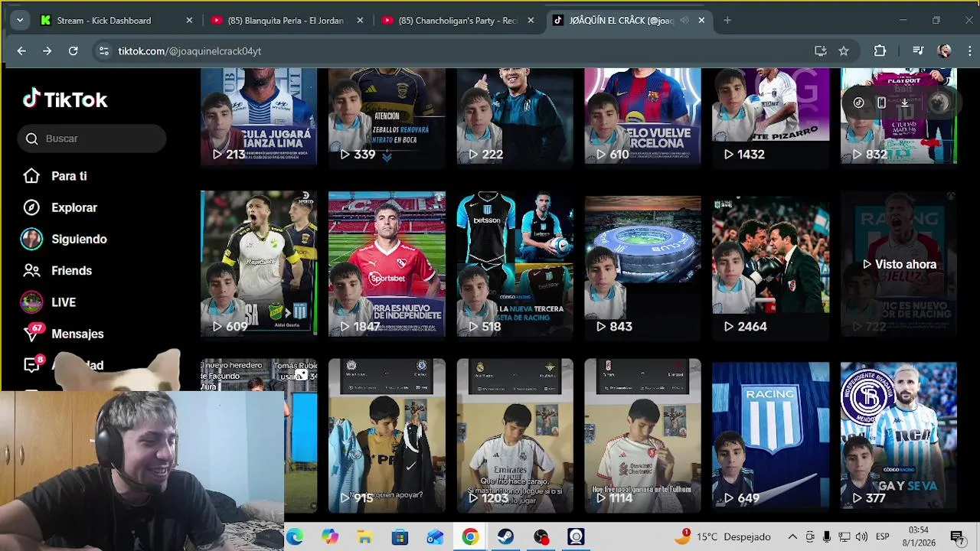Open the Chrome extensions puzzle icon

click(x=880, y=51)
